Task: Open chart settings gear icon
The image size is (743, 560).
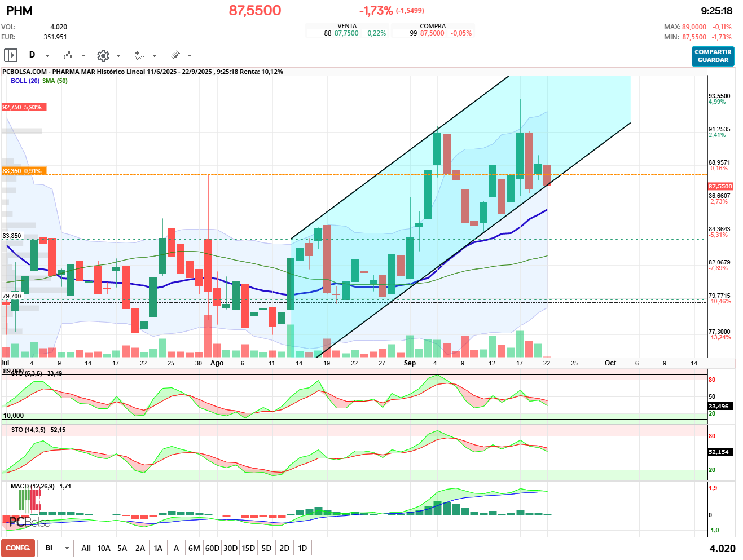Action: point(103,55)
